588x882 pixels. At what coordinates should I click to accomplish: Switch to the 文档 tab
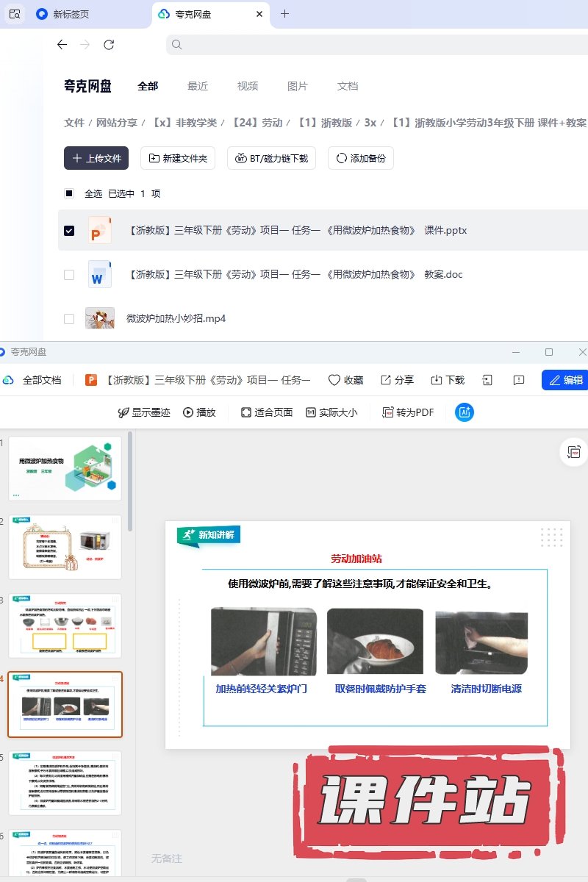[x=348, y=86]
